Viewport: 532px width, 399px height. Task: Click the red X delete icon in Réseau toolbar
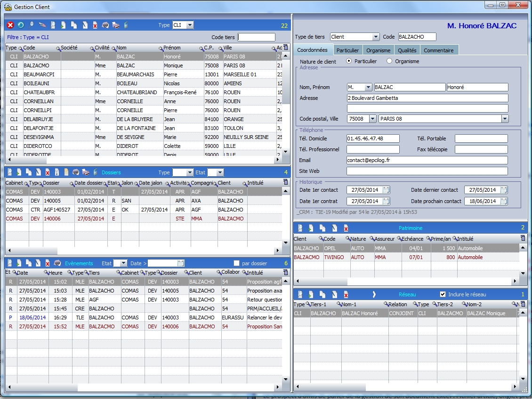(x=346, y=294)
